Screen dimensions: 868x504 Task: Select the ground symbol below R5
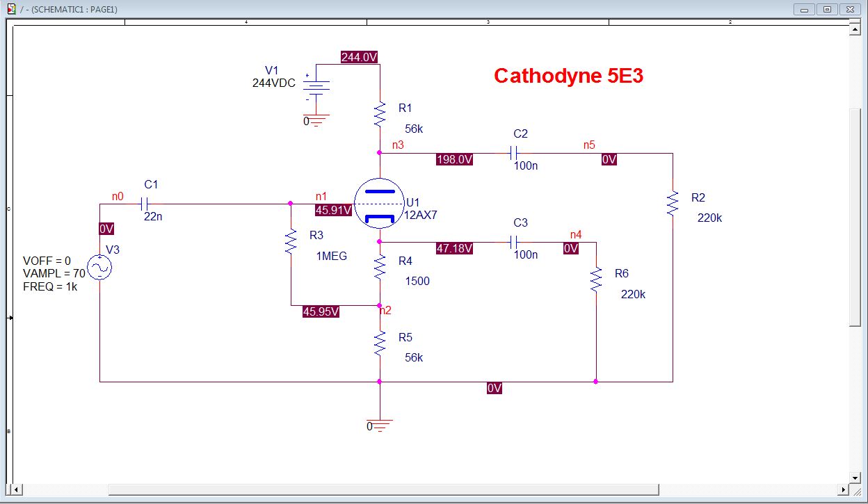click(380, 423)
